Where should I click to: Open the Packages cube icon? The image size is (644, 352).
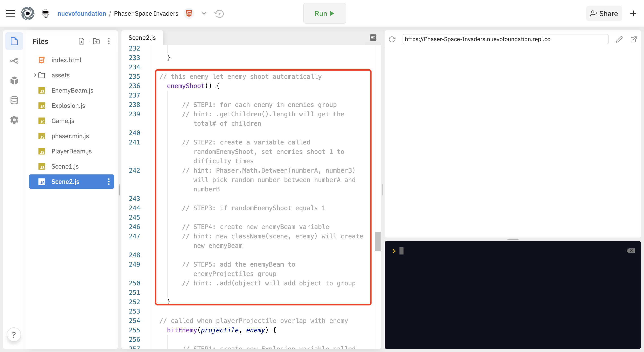tap(14, 80)
